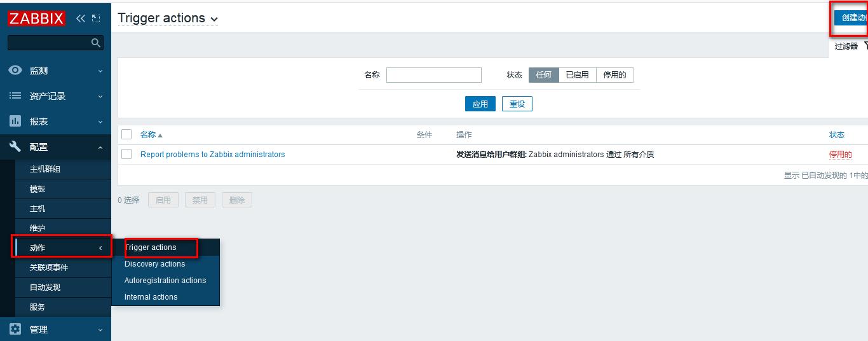The image size is (868, 341).
Task: Click the 操作 column header text
Action: pyautogui.click(x=464, y=135)
